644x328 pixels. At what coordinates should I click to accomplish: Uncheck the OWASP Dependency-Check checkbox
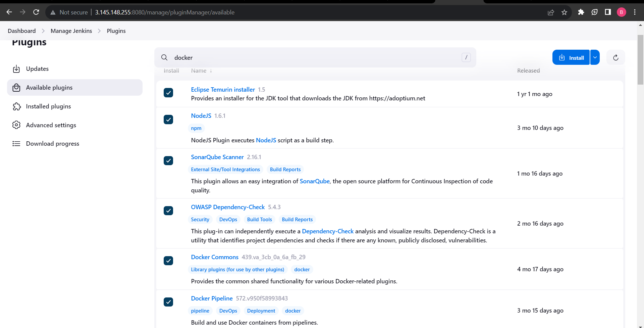168,210
